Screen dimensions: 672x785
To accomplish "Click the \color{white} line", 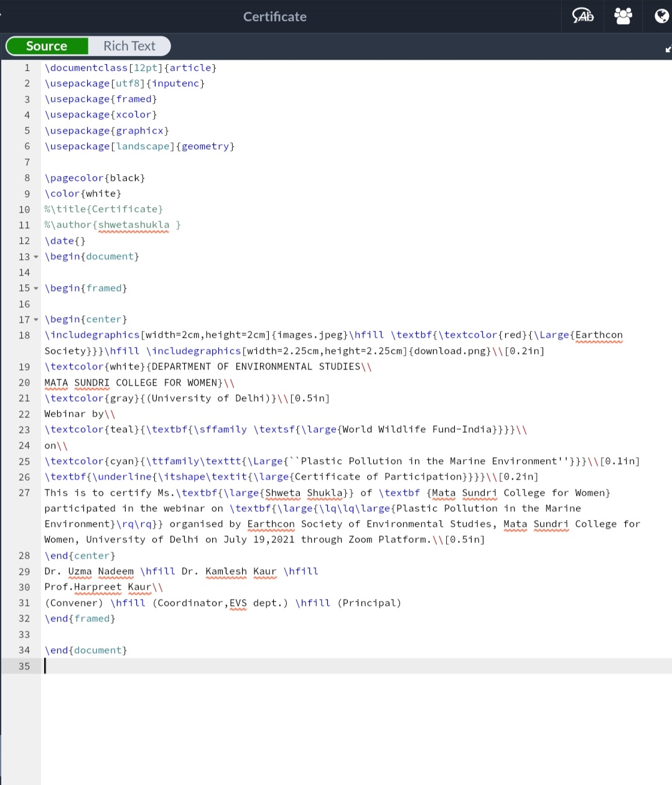I will (83, 193).
